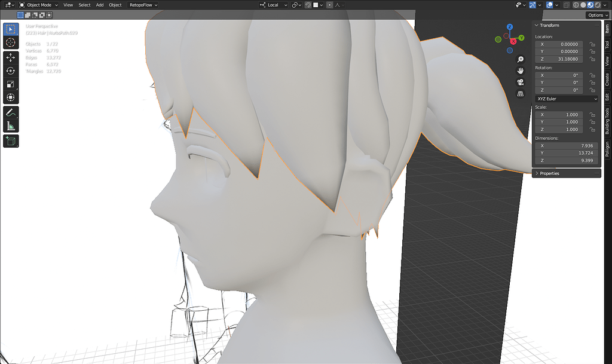Select the Transform tool

11,97
